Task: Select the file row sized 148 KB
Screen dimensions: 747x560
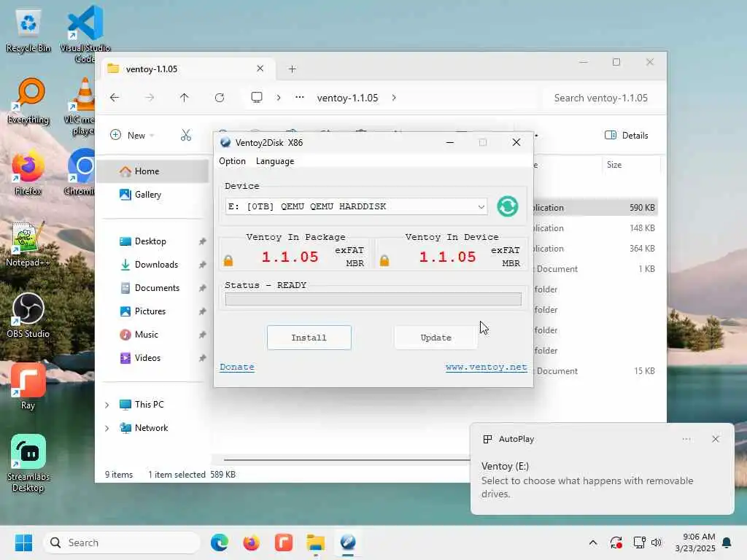Action: (x=595, y=228)
